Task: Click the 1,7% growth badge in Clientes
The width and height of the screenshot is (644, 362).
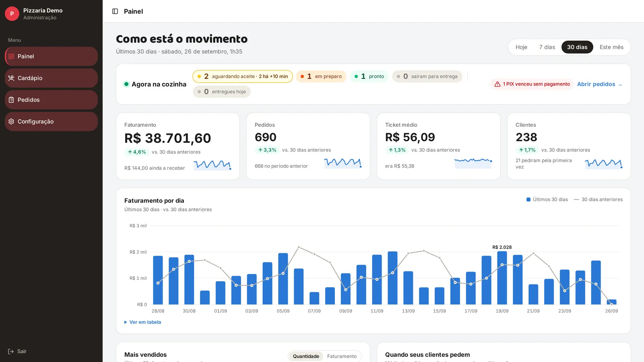Action: [527, 150]
